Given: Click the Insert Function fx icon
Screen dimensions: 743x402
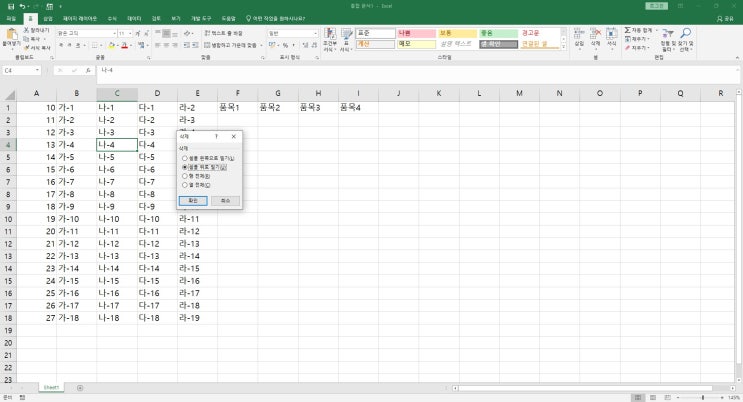Looking at the screenshot, I should 88,71.
